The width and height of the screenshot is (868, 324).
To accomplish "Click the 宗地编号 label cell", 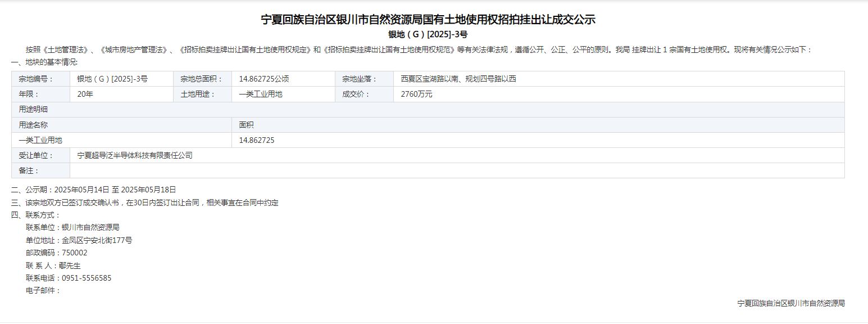I will 40,79.
